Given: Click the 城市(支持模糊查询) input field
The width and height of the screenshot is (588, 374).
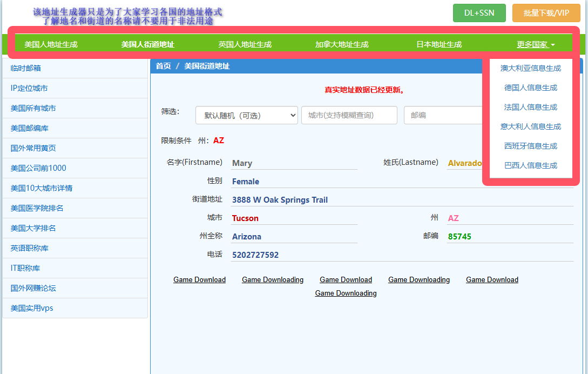Looking at the screenshot, I should [x=349, y=115].
